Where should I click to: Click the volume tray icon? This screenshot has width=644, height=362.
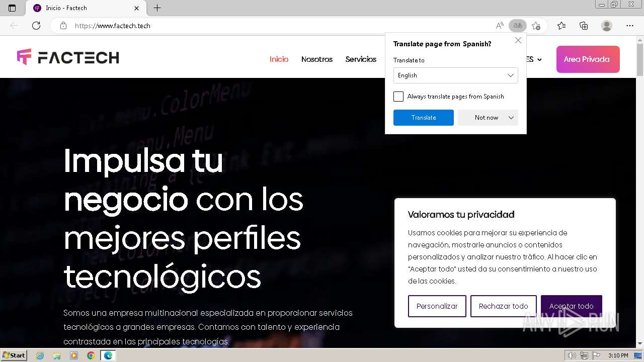pos(572,355)
